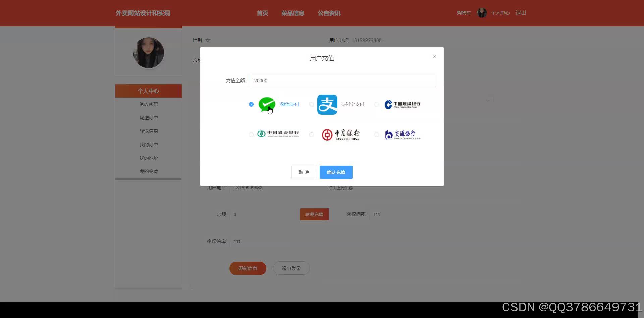644x318 pixels.
Task: Choose China Construction Bank radio option
Action: click(x=377, y=104)
